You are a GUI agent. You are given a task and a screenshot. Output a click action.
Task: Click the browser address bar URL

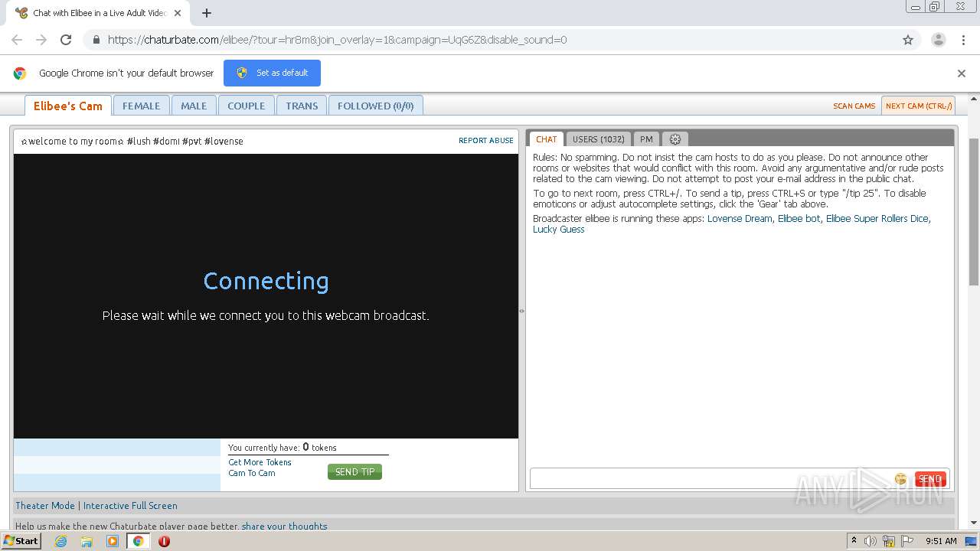tap(338, 40)
